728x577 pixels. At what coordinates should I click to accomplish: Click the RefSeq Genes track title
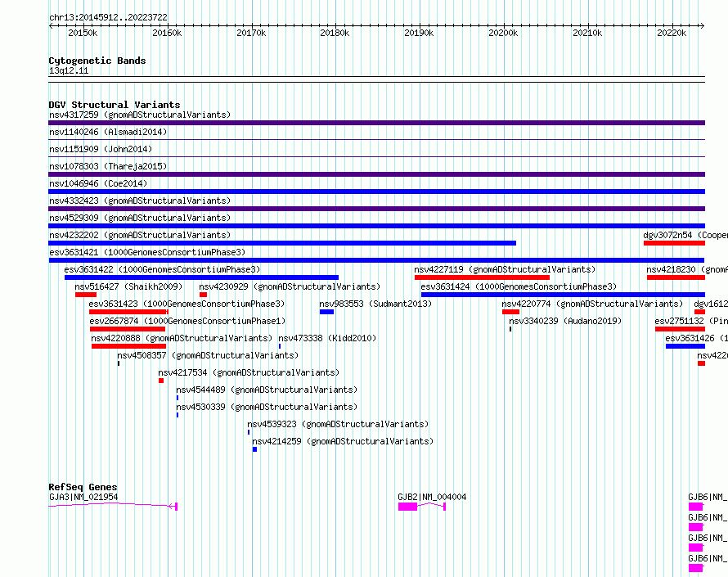(x=83, y=487)
